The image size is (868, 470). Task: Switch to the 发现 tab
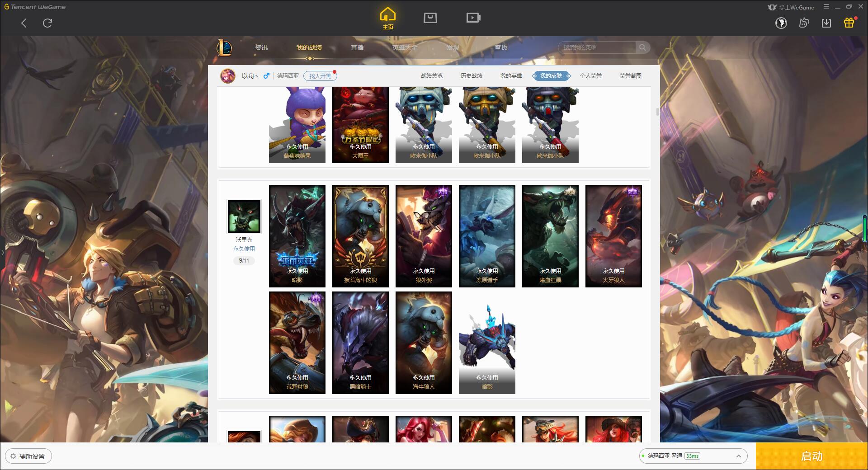[453, 47]
